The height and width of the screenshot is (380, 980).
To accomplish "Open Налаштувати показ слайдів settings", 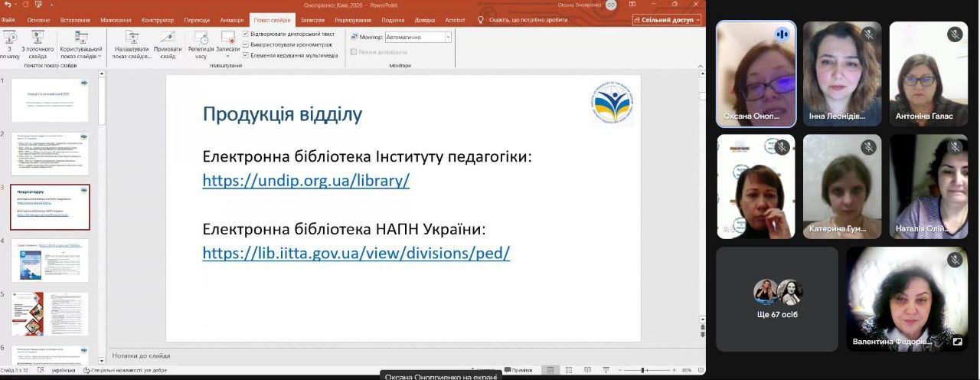I will 132,44.
